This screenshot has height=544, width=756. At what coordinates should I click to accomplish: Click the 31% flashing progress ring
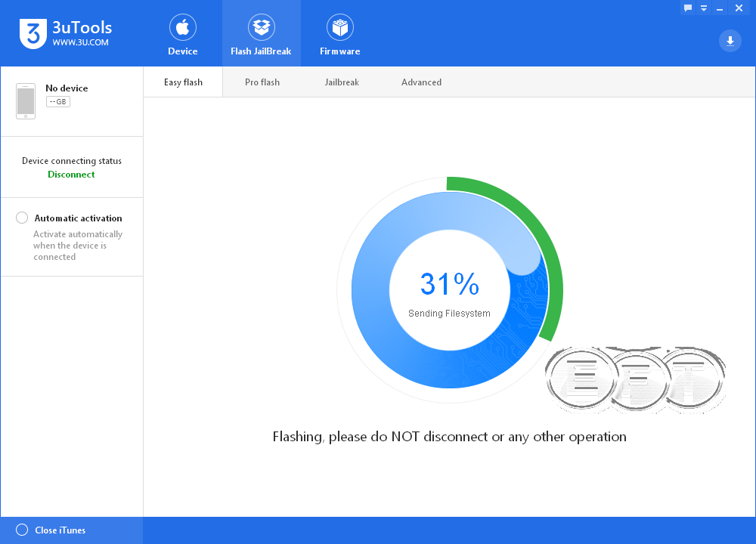450,289
